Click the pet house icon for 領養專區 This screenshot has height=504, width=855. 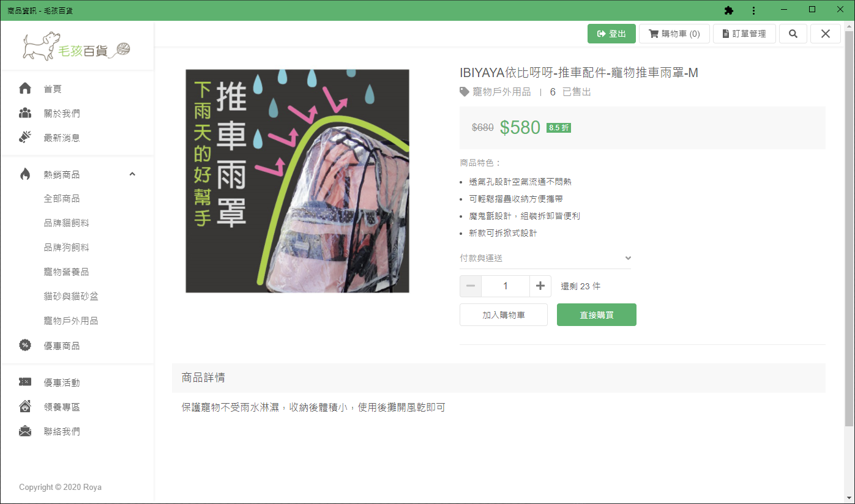tap(25, 407)
